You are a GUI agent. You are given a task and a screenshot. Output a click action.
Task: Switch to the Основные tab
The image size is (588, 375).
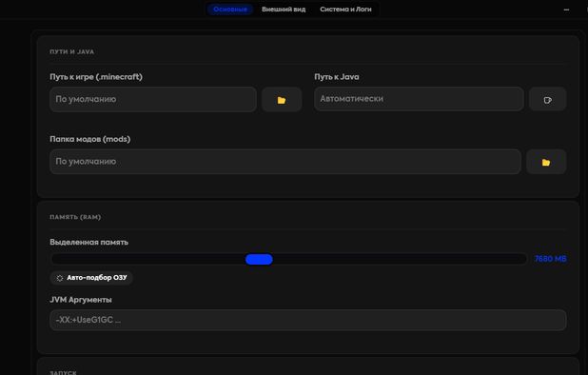[230, 9]
